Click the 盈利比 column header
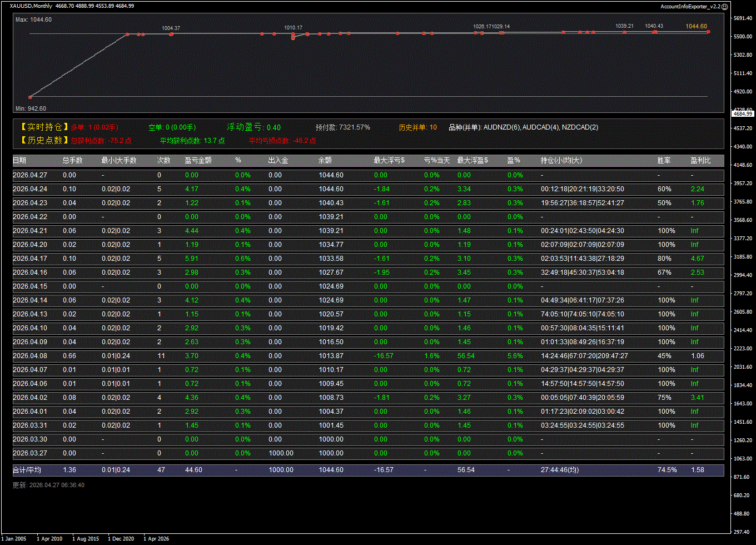Screen dimensions: 756x545 [x=700, y=160]
